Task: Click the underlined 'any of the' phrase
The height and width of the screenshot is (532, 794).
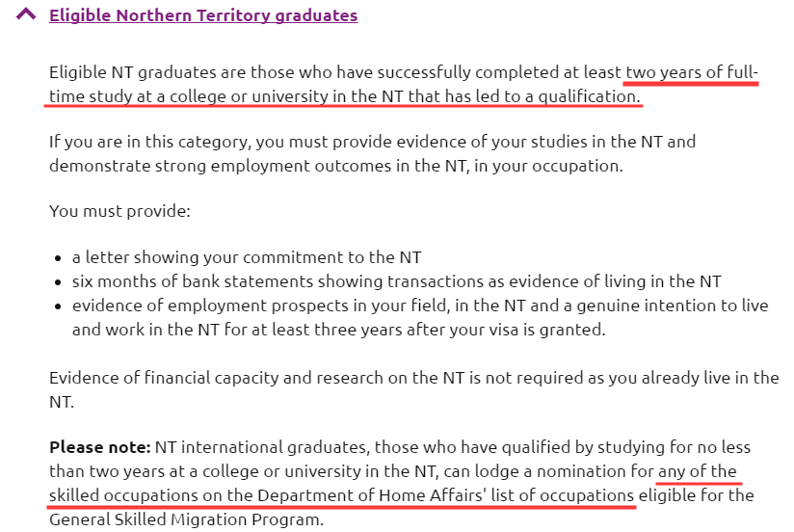Action: point(699,472)
